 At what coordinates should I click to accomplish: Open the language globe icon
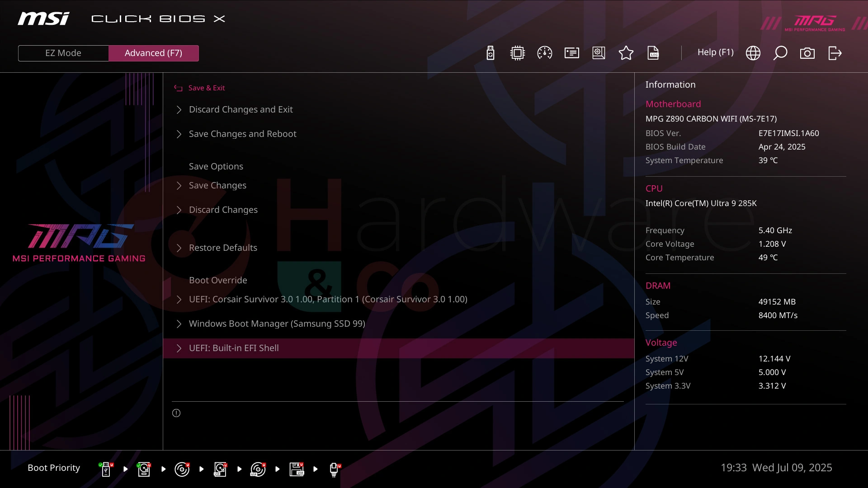753,53
